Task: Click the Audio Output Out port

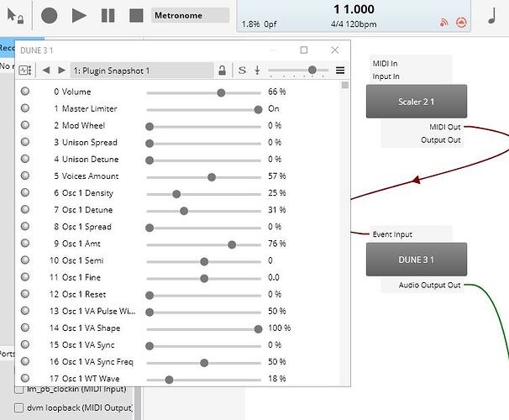Action: pos(429,285)
